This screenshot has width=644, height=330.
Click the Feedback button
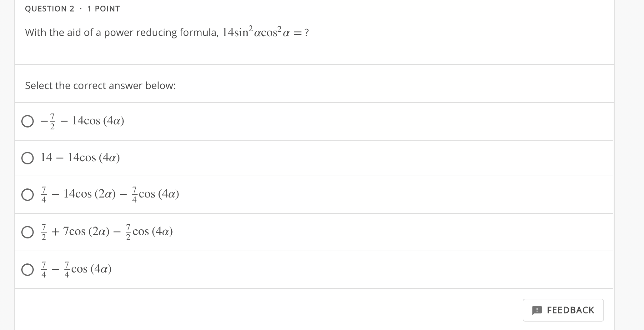click(x=563, y=310)
